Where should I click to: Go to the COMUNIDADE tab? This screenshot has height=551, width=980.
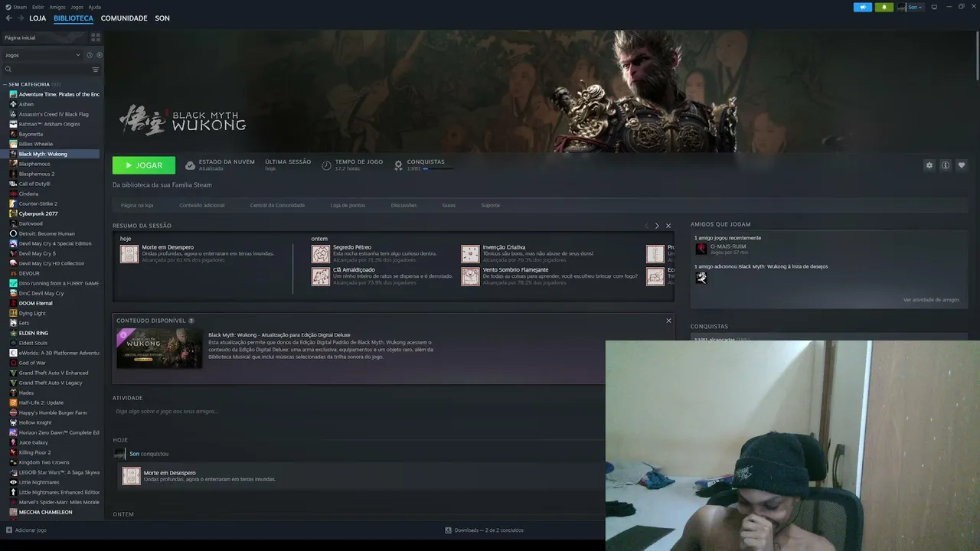pos(124,18)
